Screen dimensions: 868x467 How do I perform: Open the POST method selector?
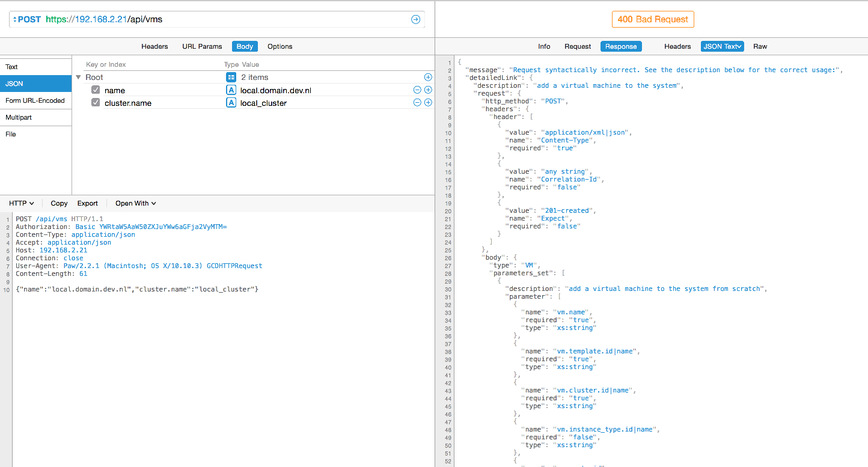[x=27, y=19]
